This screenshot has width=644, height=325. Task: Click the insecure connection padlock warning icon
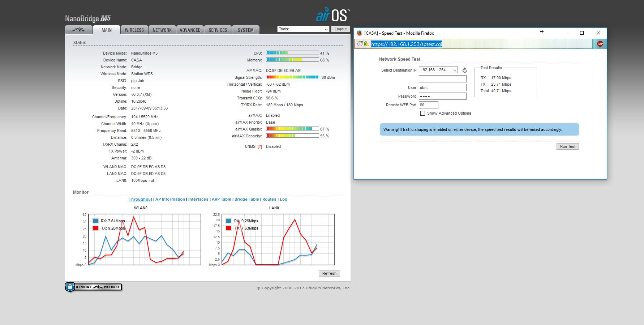[x=366, y=44]
